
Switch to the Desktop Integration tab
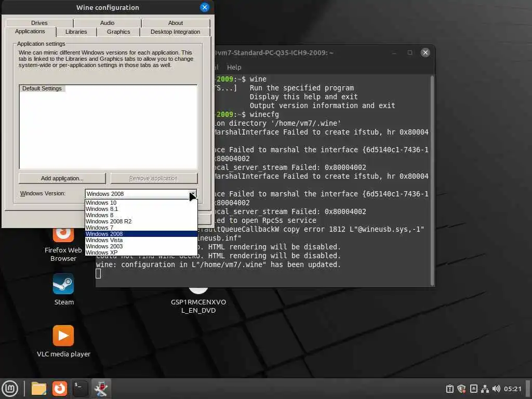click(175, 32)
